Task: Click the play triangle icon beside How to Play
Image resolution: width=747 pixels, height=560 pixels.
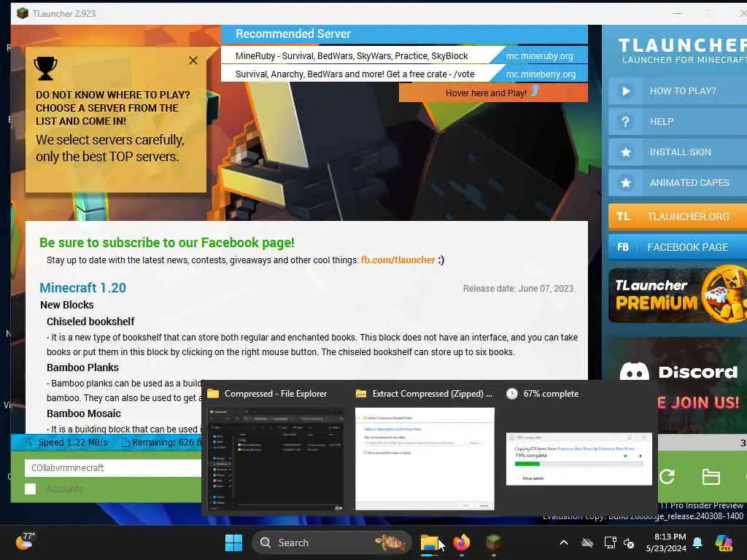Action: point(626,91)
